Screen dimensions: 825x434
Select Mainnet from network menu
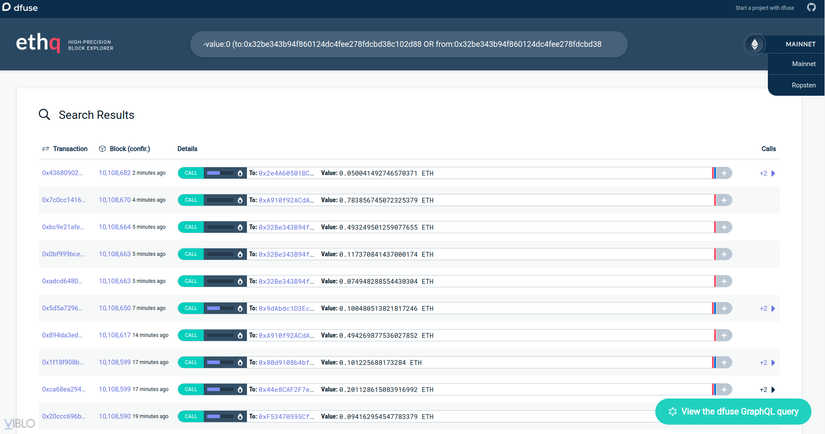pos(803,64)
